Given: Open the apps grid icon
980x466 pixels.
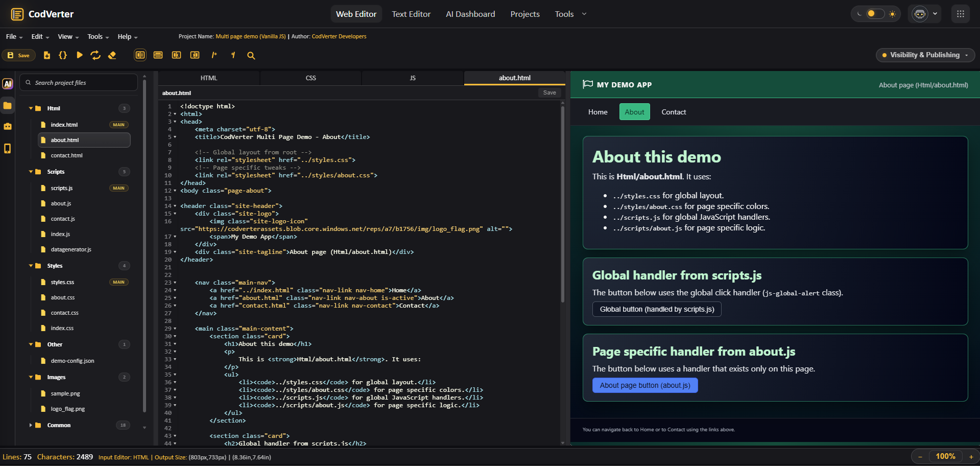Looking at the screenshot, I should click(961, 14).
